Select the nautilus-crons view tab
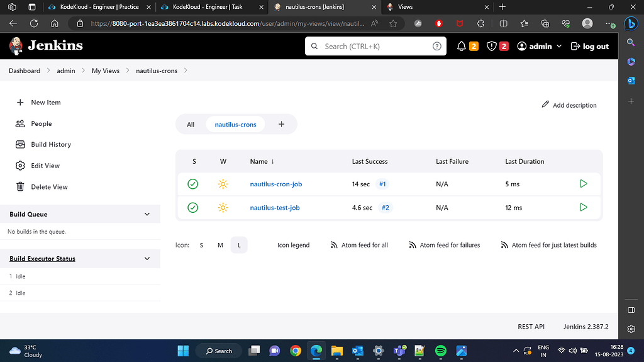 tap(235, 125)
